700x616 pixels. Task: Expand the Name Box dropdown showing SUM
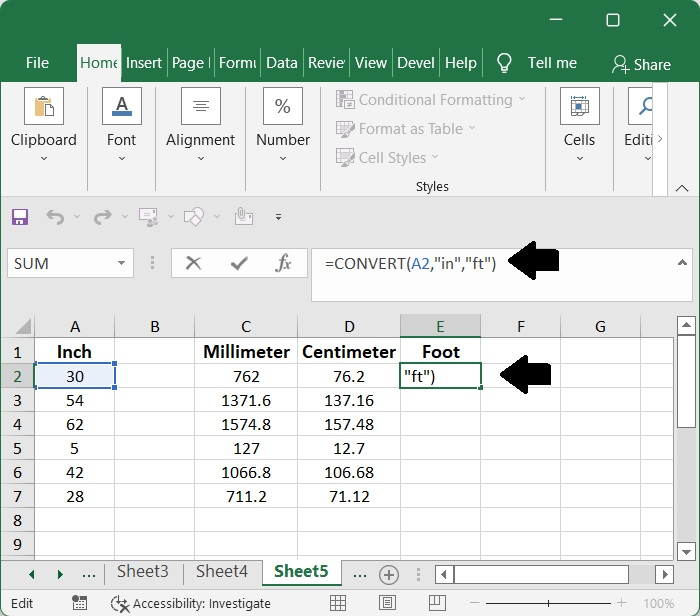click(x=122, y=264)
